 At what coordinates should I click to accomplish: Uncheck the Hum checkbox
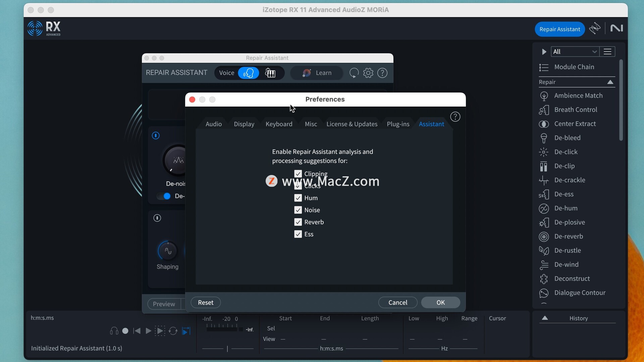298,198
